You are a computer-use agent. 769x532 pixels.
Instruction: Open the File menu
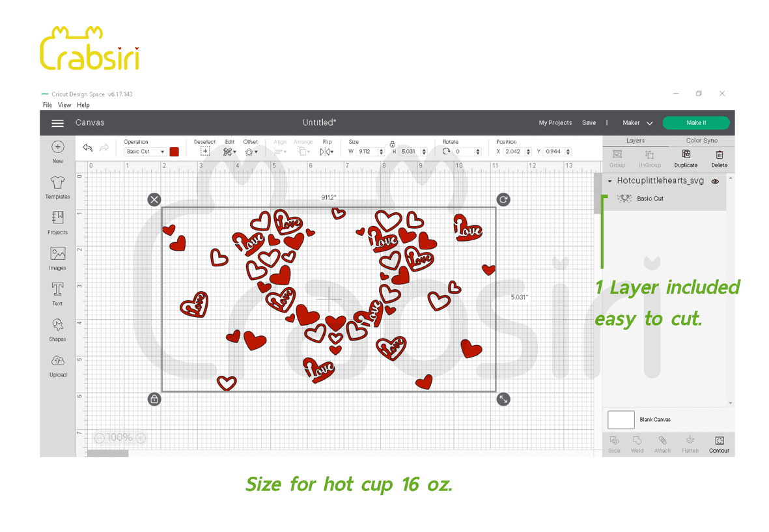click(x=47, y=105)
